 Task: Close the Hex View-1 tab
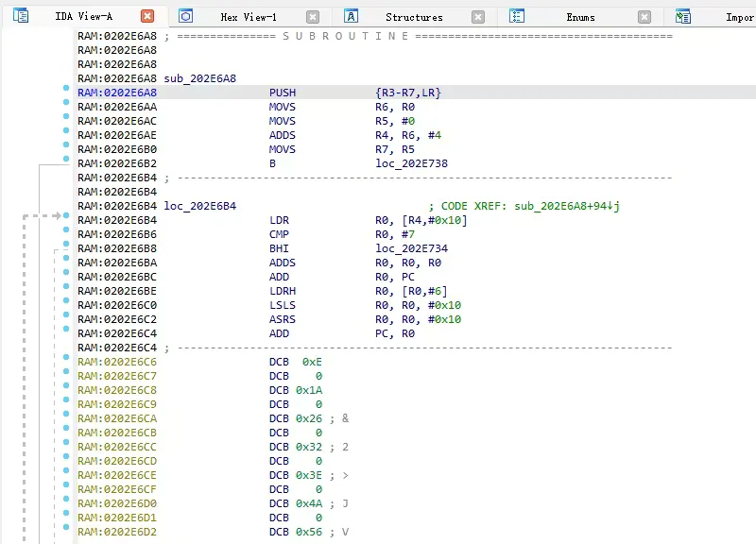pos(313,16)
